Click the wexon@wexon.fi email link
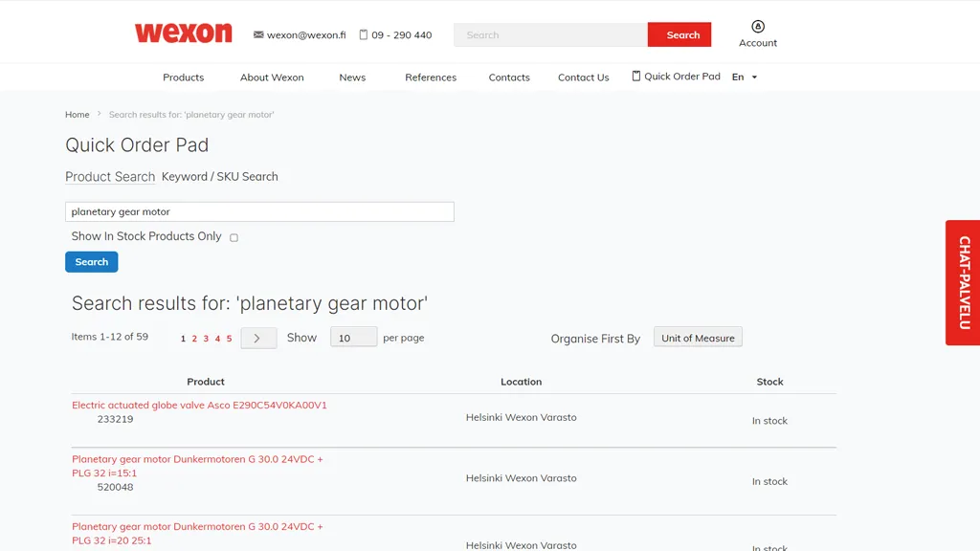Screen dimensions: 980x551 [x=306, y=35]
